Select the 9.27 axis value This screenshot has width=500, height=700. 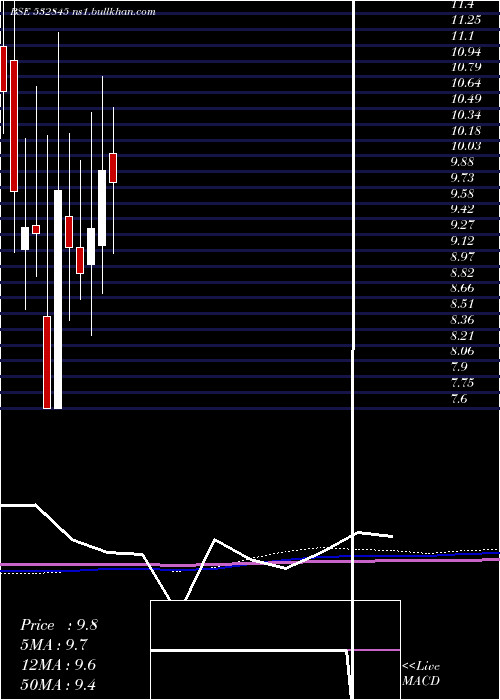(x=462, y=225)
